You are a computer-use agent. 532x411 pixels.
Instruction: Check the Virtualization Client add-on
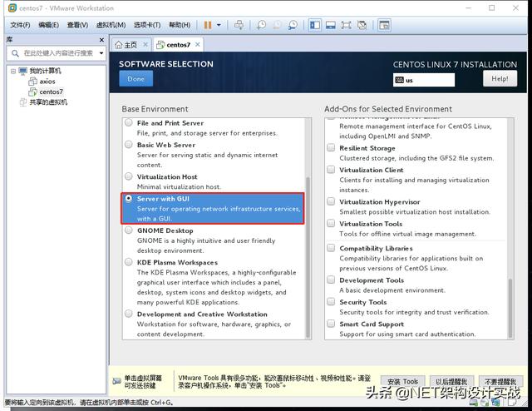coord(331,169)
